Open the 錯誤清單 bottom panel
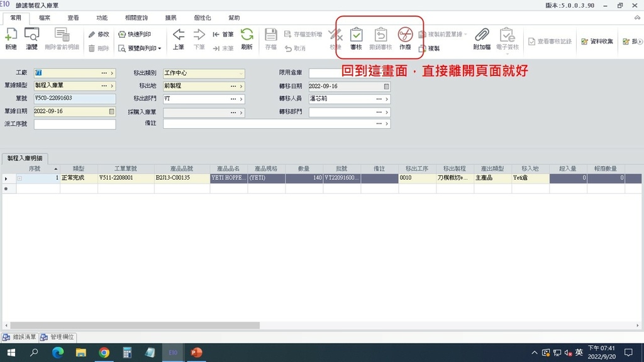The height and width of the screenshot is (362, 644). click(x=20, y=337)
